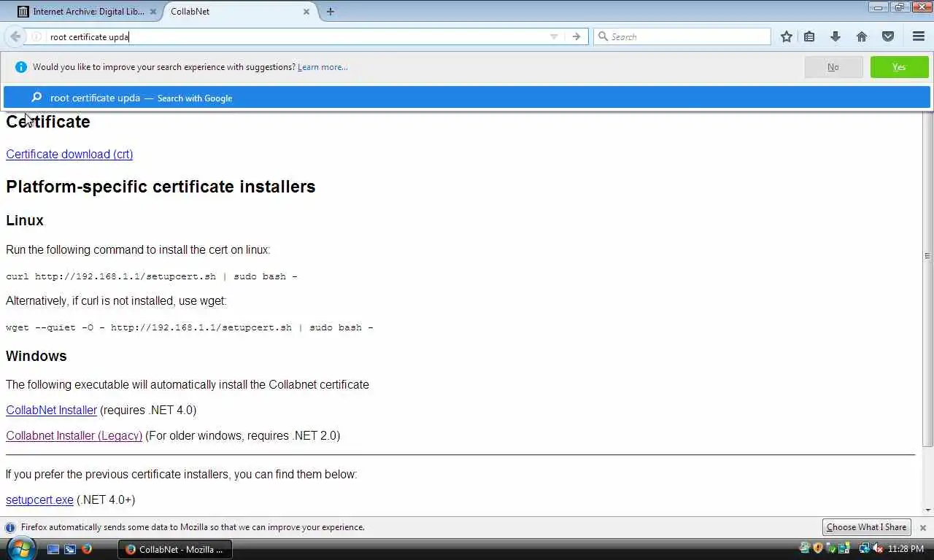Click the browser back arrow button
Screen dimensions: 934x560
[15, 36]
